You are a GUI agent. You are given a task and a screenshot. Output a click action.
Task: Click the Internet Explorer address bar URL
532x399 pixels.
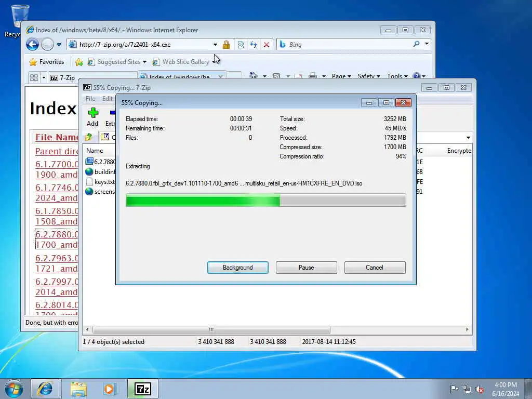[125, 45]
